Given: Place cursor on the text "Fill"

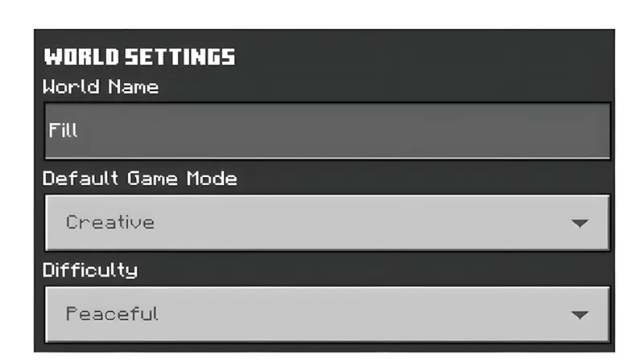Looking at the screenshot, I should coord(63,130).
